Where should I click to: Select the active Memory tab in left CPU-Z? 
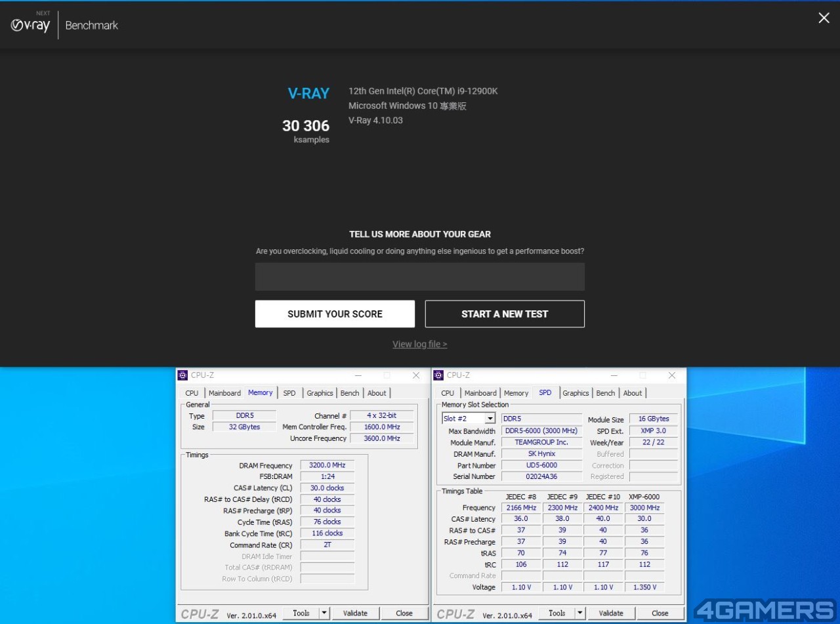point(260,392)
